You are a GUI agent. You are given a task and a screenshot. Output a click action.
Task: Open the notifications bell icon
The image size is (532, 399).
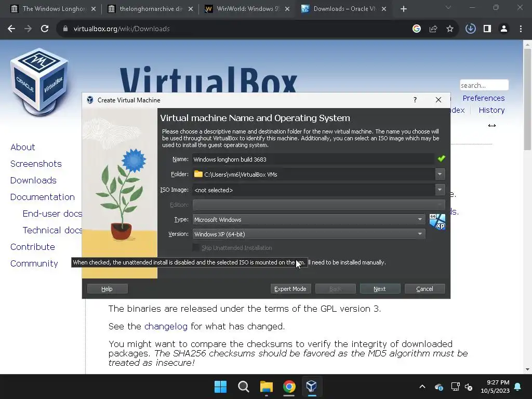pyautogui.click(x=518, y=387)
